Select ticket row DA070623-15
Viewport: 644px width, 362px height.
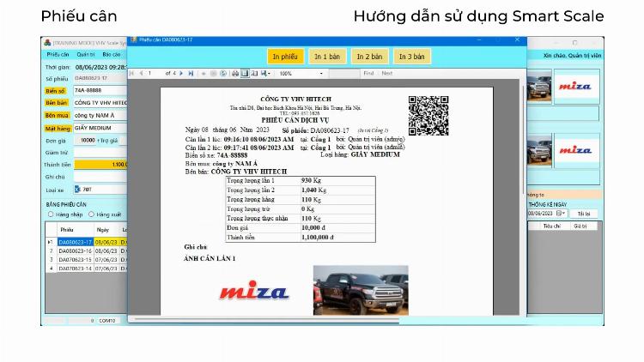(x=86, y=259)
